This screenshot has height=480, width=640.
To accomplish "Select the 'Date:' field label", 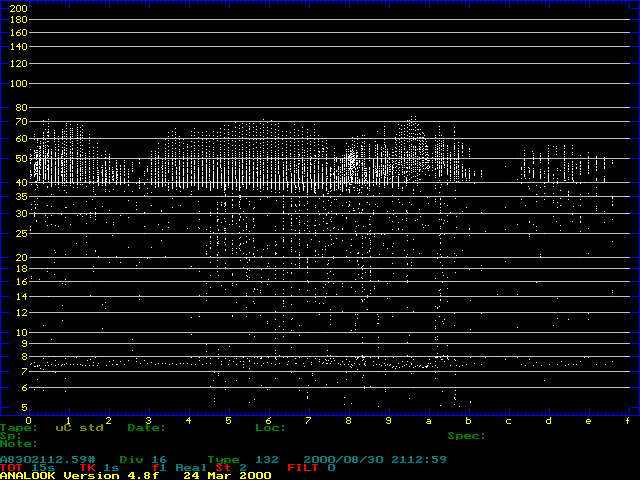I will 147,428.
